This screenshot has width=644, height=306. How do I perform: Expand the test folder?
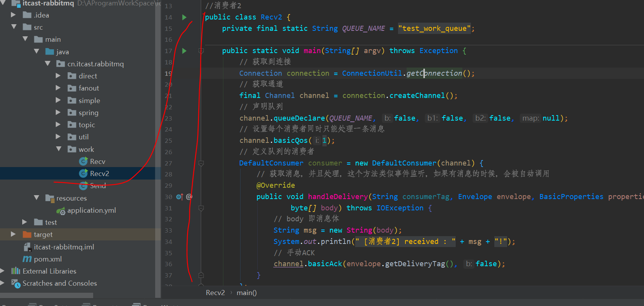(x=25, y=222)
